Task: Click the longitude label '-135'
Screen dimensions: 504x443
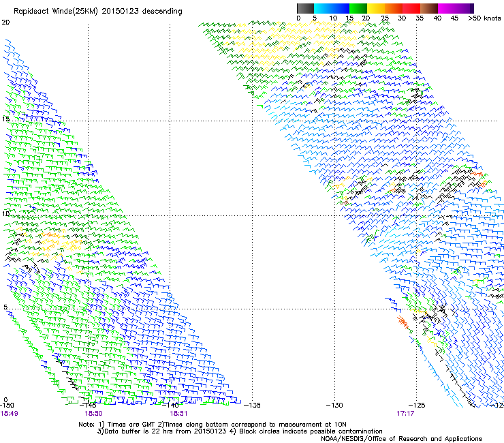Action: [x=252, y=405]
